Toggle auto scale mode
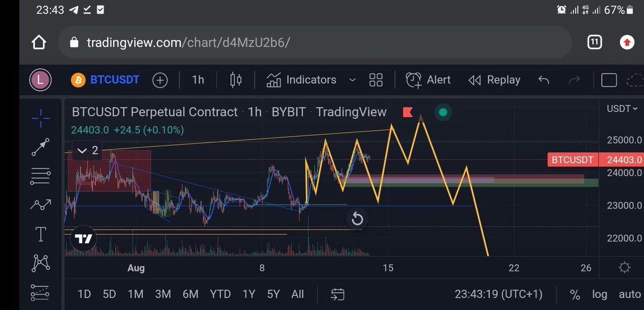 (x=630, y=294)
